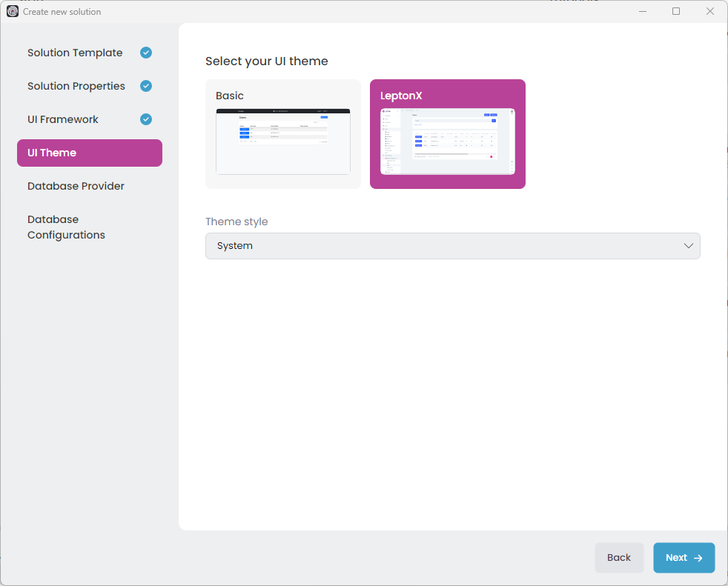Viewport: 728px width, 586px height.
Task: Open the Solution Properties step
Action: [x=90, y=86]
